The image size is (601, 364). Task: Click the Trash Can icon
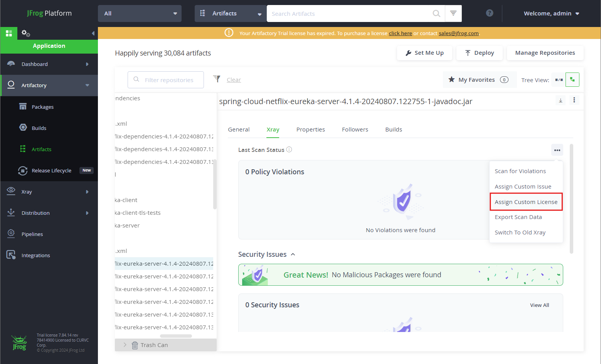click(135, 345)
